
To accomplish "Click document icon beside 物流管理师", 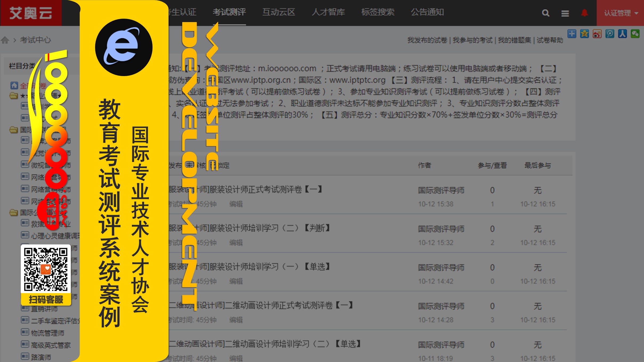I will [x=25, y=332].
